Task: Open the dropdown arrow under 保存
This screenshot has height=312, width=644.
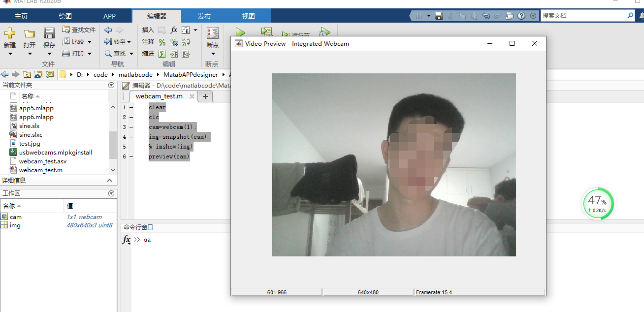Action: click(x=49, y=54)
